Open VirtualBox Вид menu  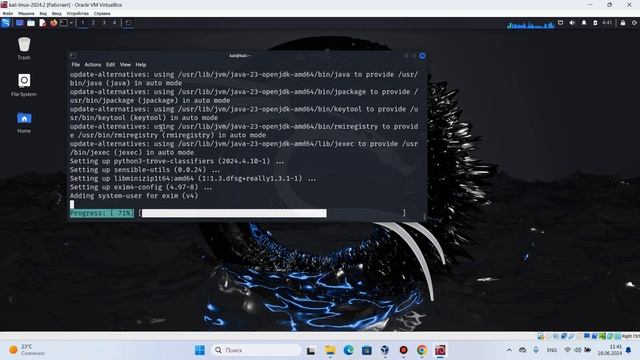coord(43,13)
